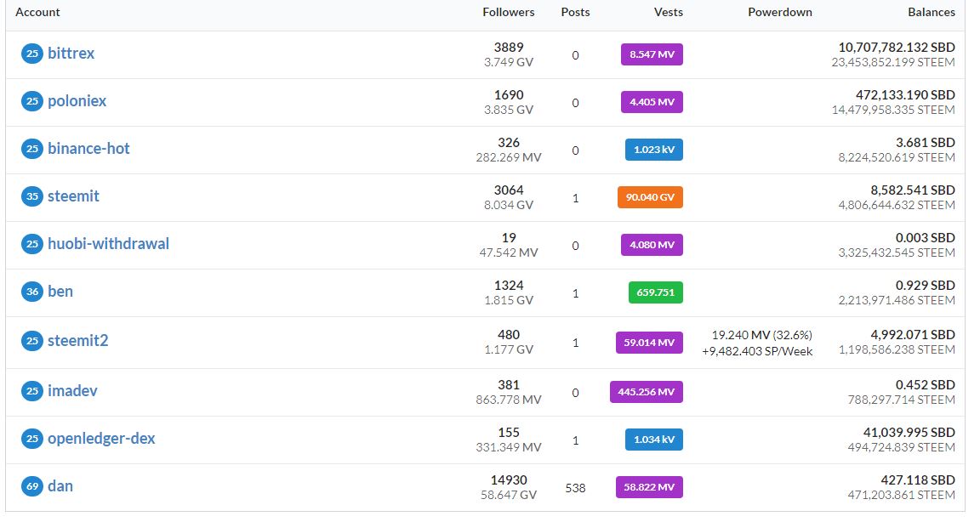
Task: Select the 41,039.995 SBD balance
Action: (909, 432)
